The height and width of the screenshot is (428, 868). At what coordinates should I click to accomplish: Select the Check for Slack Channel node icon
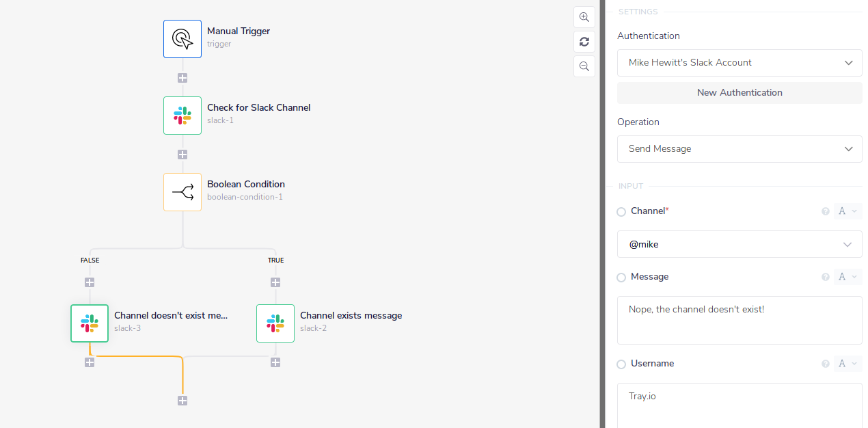(182, 116)
